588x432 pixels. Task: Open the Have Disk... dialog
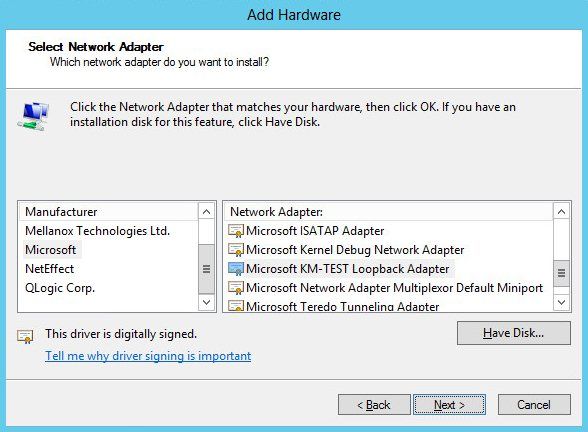pos(514,333)
